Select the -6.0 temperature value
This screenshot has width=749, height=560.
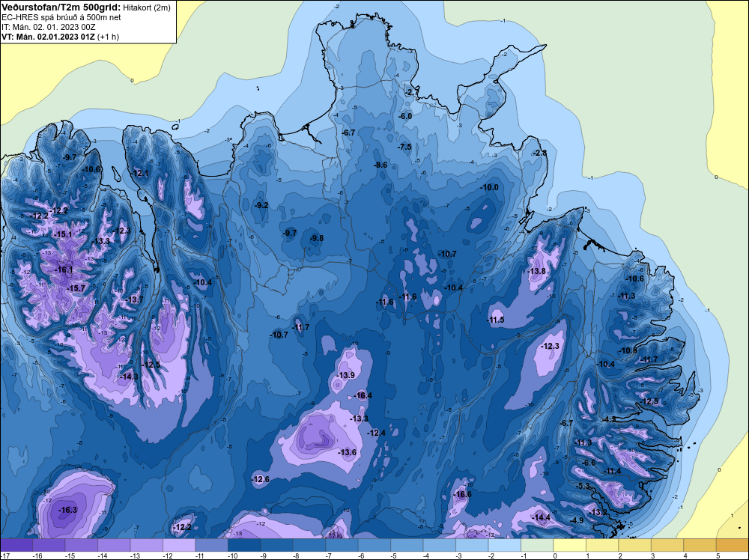pyautogui.click(x=404, y=116)
